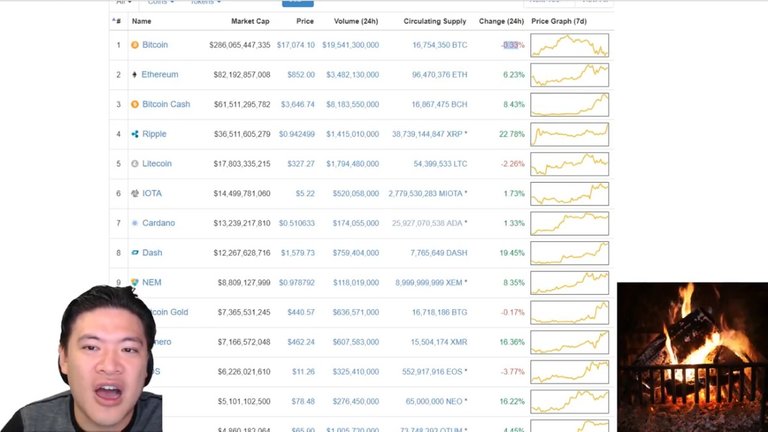
Task: Sort by Change (24h) column header
Action: [x=501, y=21]
